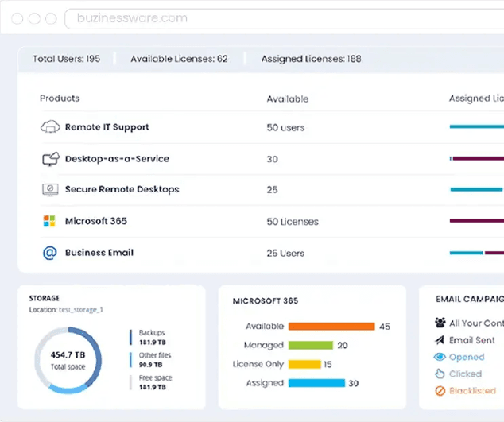Click the Remote IT Support license progress bar
The height and width of the screenshot is (422, 504).
[476, 127]
